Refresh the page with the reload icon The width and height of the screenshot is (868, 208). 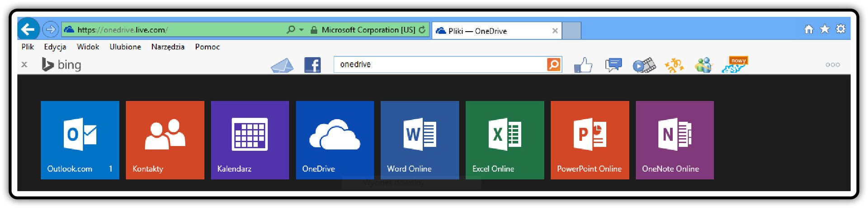[x=422, y=30]
